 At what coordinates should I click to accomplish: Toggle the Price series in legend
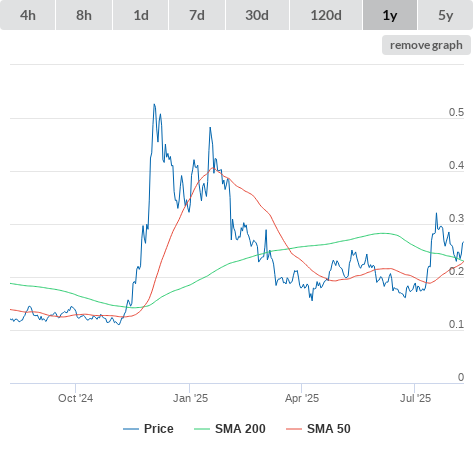(x=148, y=429)
